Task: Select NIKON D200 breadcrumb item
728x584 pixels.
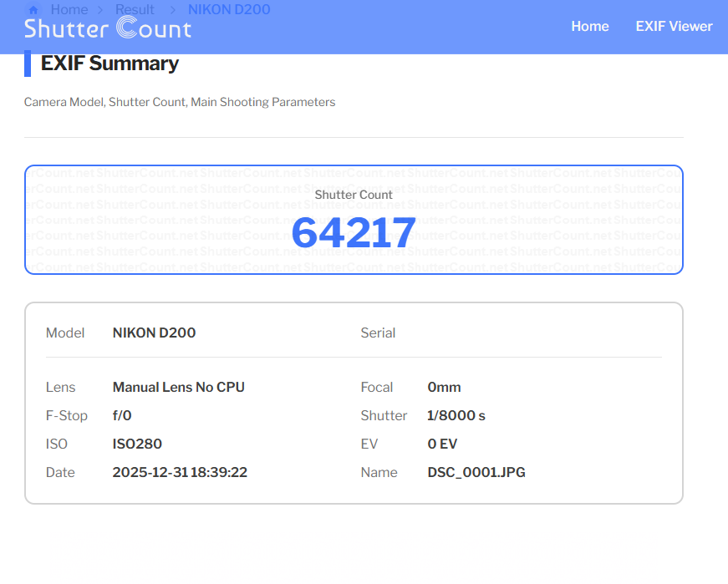Action: coord(229,9)
